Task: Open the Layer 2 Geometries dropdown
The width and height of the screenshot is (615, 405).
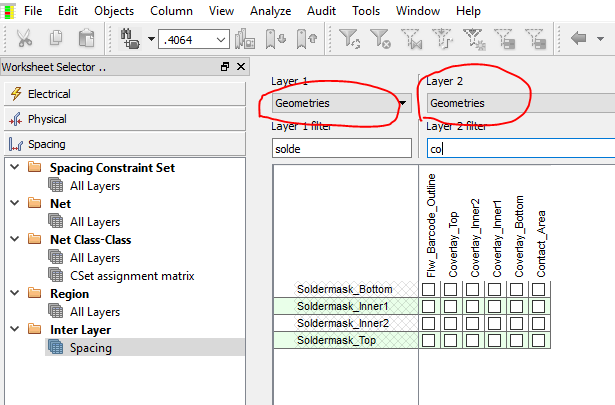Action: pos(520,103)
